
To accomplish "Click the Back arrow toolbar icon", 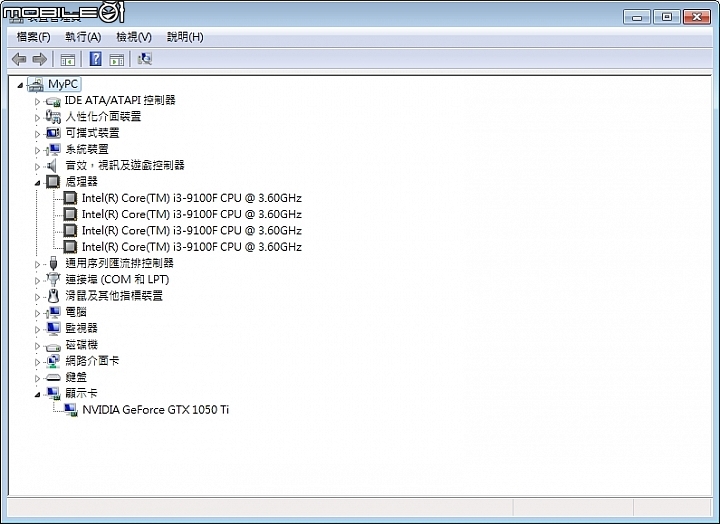I will click(x=19, y=59).
